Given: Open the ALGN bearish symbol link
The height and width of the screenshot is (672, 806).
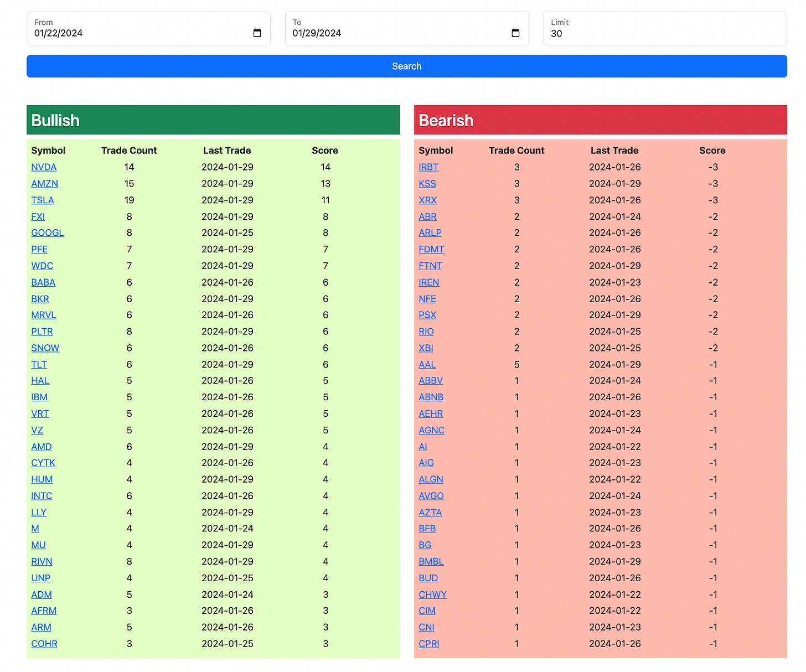Looking at the screenshot, I should coord(431,479).
